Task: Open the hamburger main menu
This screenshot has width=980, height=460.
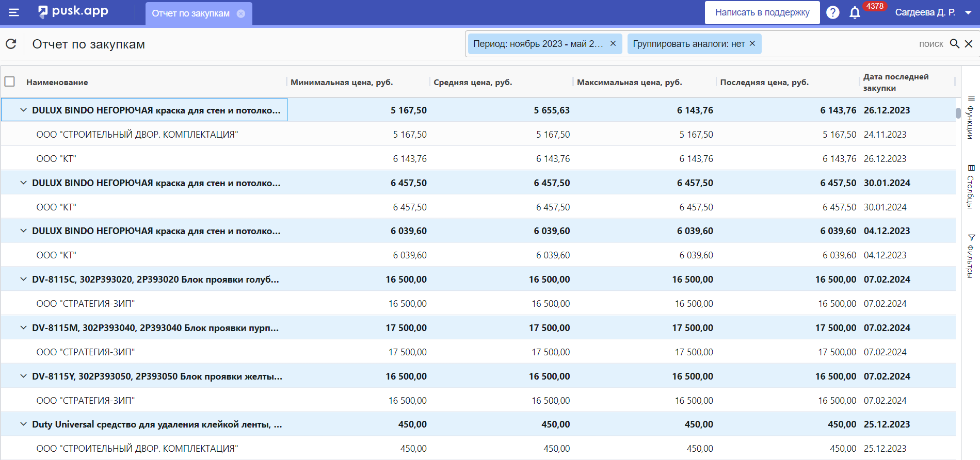Action: [14, 12]
